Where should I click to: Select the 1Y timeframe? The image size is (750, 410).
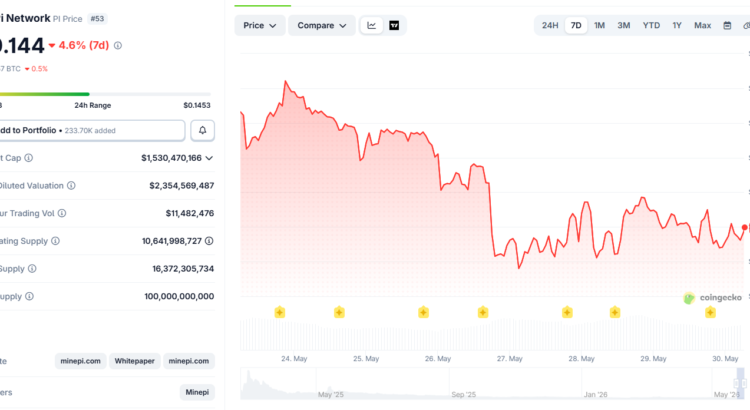pyautogui.click(x=677, y=25)
